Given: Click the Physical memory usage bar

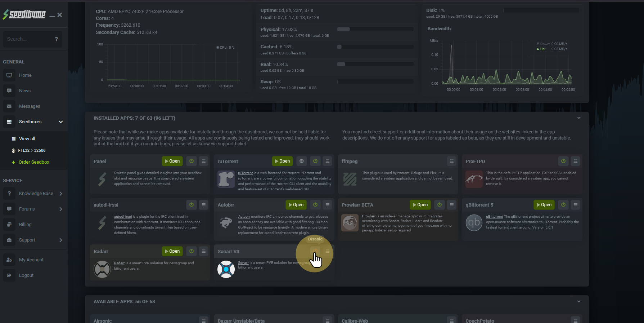Looking at the screenshot, I should click(x=375, y=29).
